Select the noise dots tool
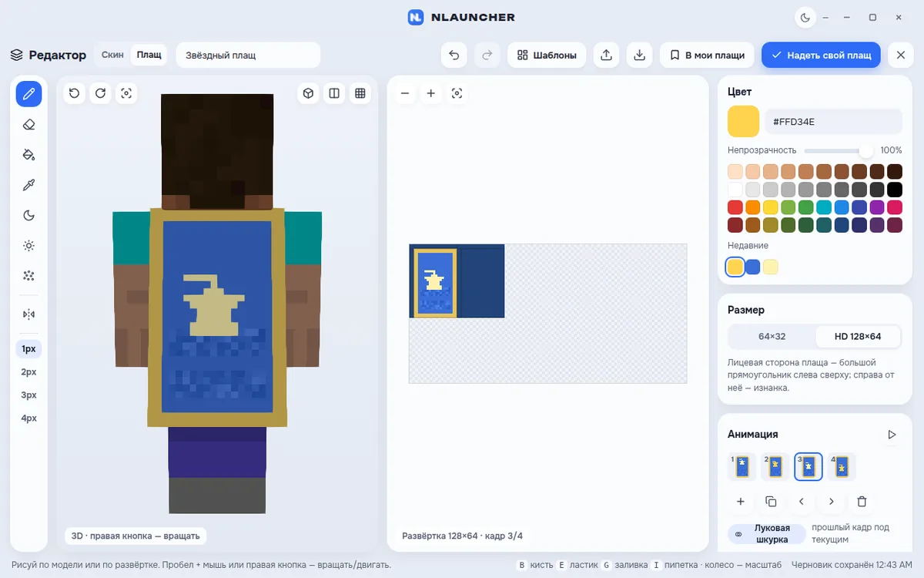The image size is (924, 578). 29,276
